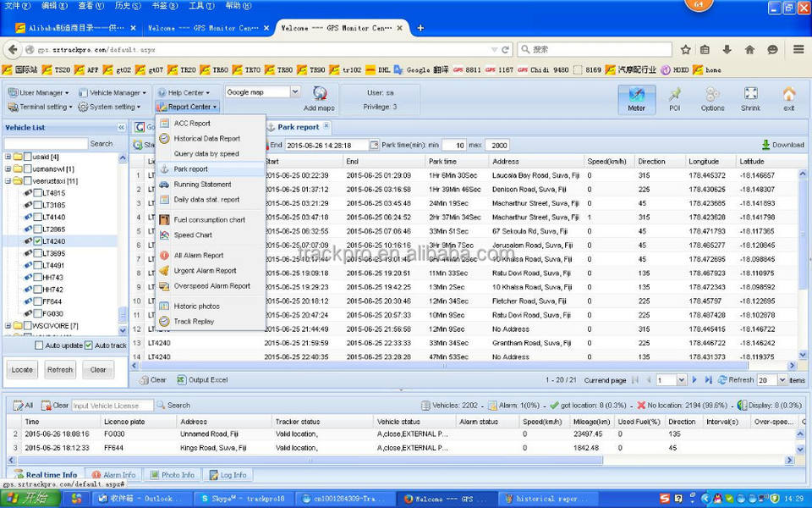Click the Locate button
Image resolution: width=812 pixels, height=508 pixels.
(22, 370)
